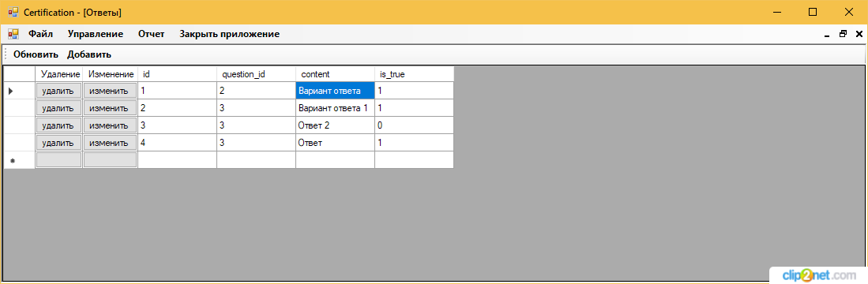This screenshot has height=284, width=868.
Task: Click the toolbar grip handle
Action: click(x=6, y=54)
